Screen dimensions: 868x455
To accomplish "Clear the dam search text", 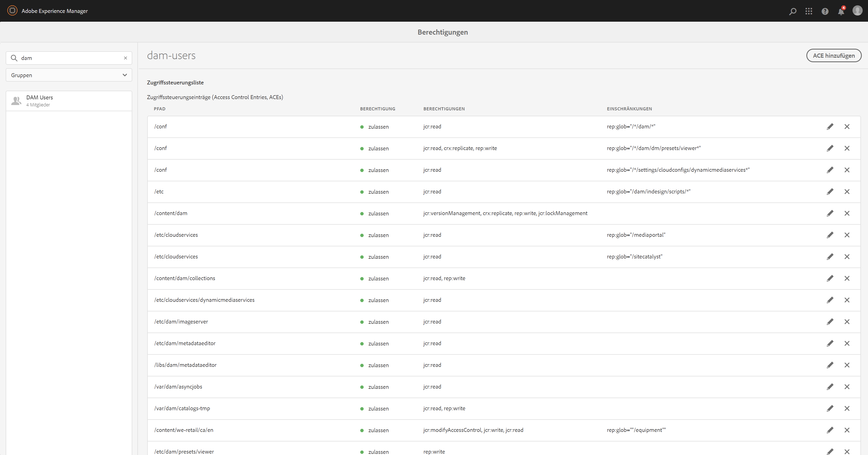I will coord(125,58).
